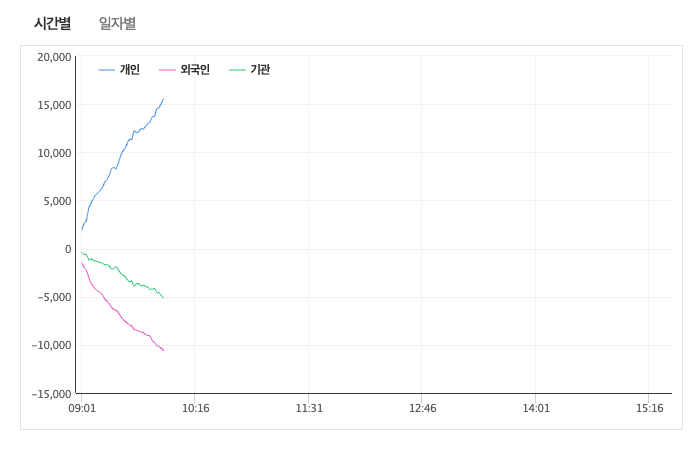
Task: Click the 14:01 time axis label
Action: point(536,408)
